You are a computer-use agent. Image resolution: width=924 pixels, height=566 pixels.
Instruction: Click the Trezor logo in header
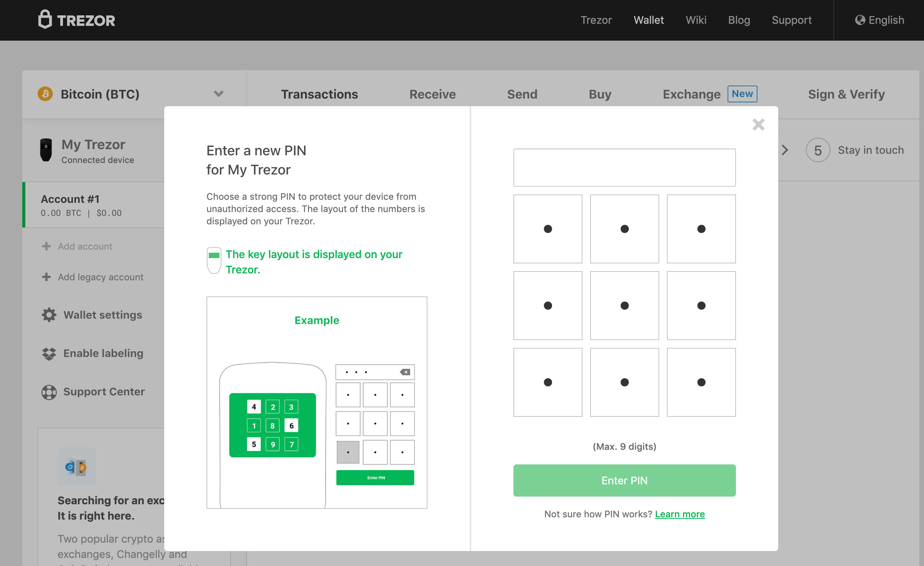[x=77, y=20]
